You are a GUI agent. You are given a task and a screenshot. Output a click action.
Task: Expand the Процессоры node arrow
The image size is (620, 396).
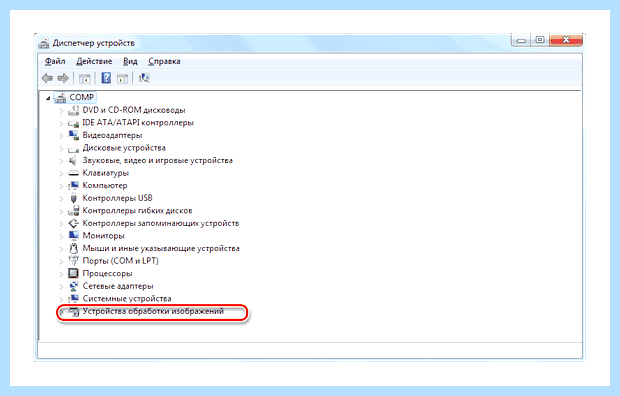(x=61, y=274)
